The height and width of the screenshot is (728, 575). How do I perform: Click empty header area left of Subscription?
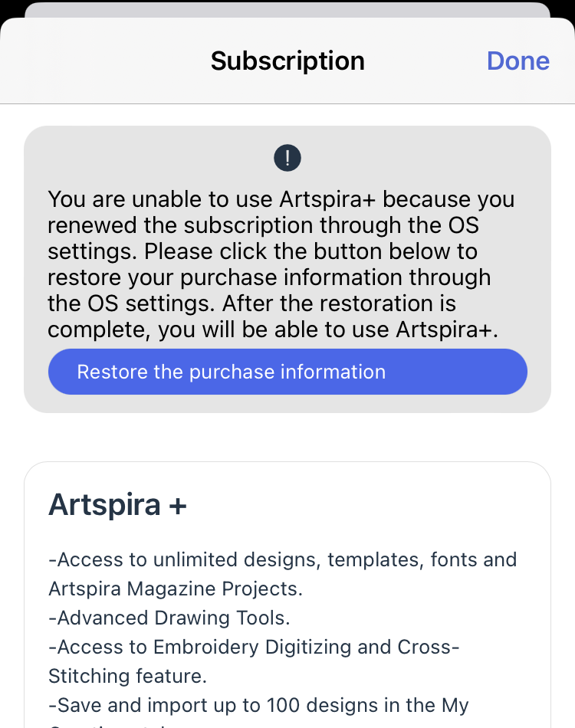click(100, 61)
